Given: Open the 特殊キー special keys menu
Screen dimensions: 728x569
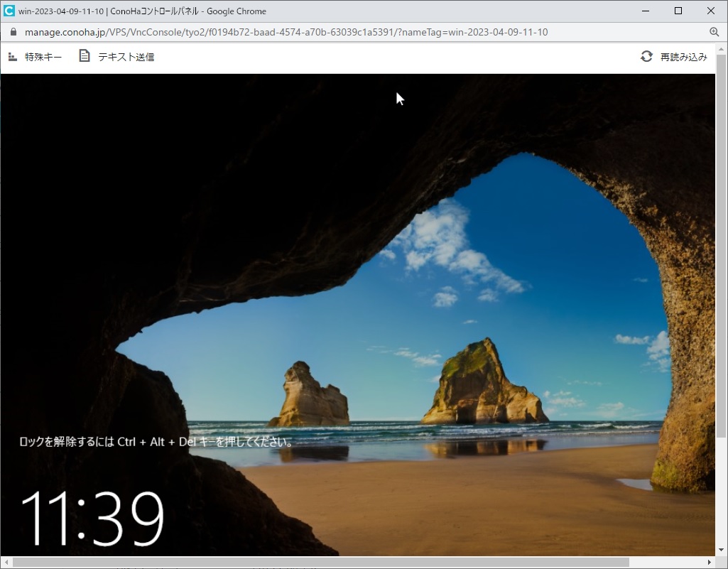Looking at the screenshot, I should click(35, 57).
